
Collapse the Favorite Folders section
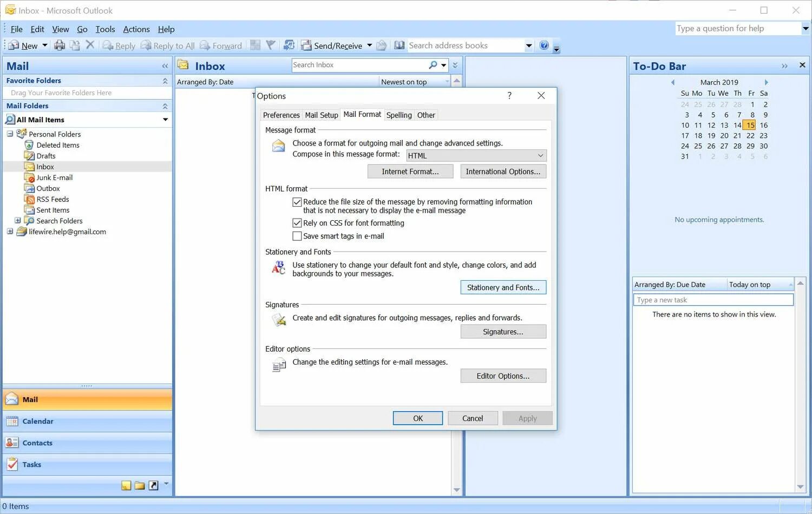pyautogui.click(x=165, y=81)
